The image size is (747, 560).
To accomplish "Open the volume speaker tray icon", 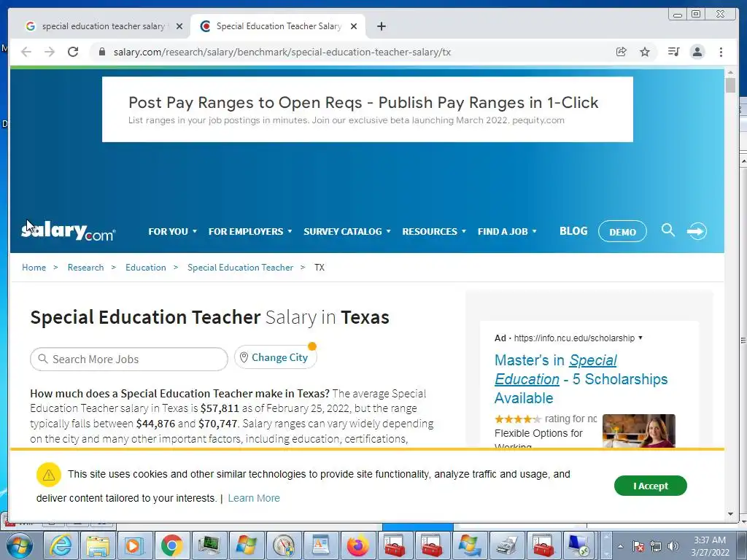I will pyautogui.click(x=673, y=546).
